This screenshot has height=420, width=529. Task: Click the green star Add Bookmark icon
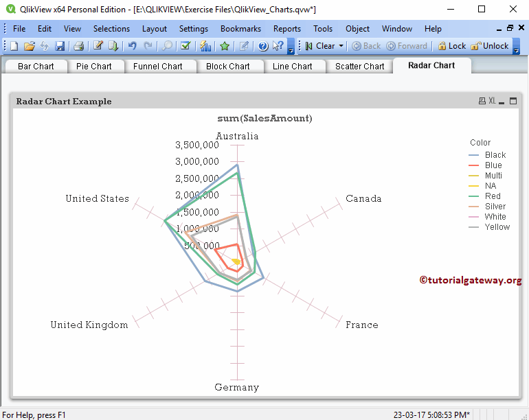click(225, 46)
